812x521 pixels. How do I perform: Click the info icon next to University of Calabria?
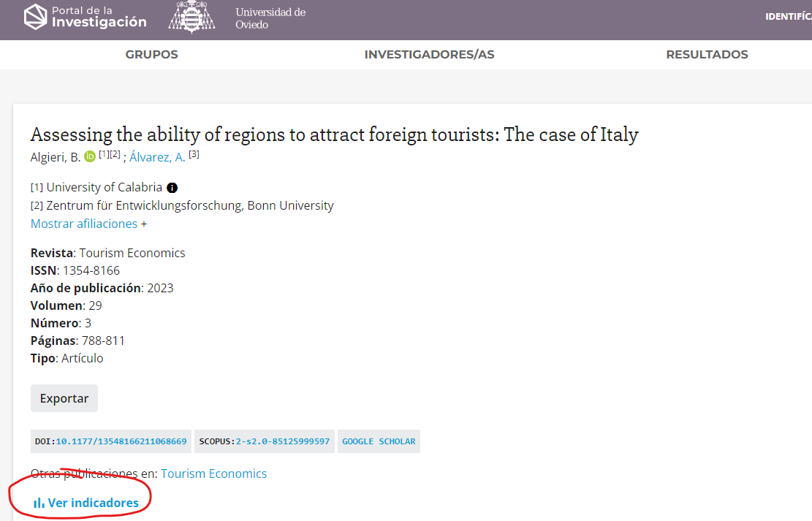tap(172, 188)
